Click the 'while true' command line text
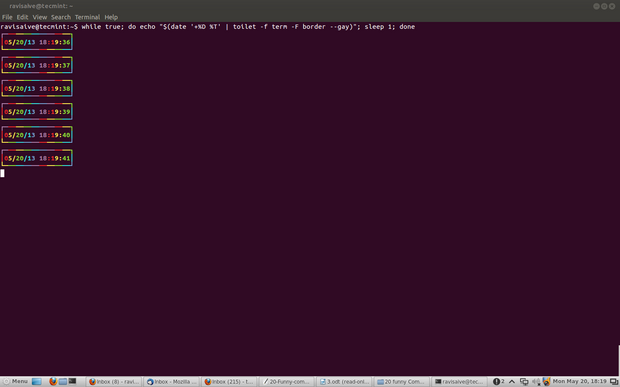This screenshot has height=387, width=620. click(248, 27)
